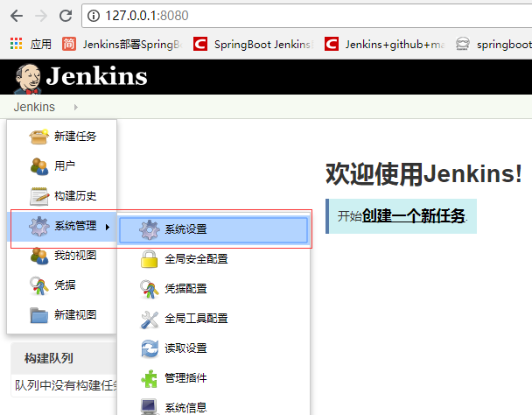The width and height of the screenshot is (532, 415).
Task: Click the site info icon in address bar
Action: coord(94,16)
